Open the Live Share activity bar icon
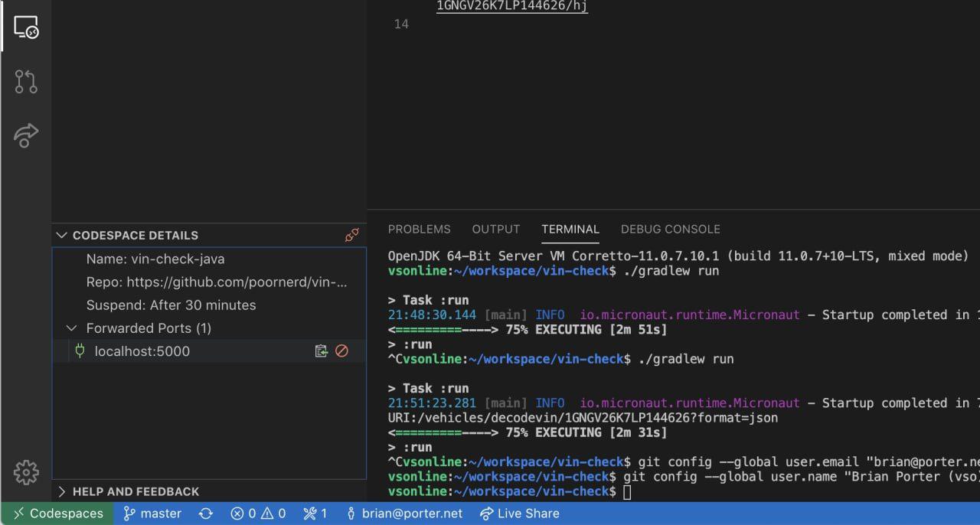The height and width of the screenshot is (525, 980). [26, 135]
